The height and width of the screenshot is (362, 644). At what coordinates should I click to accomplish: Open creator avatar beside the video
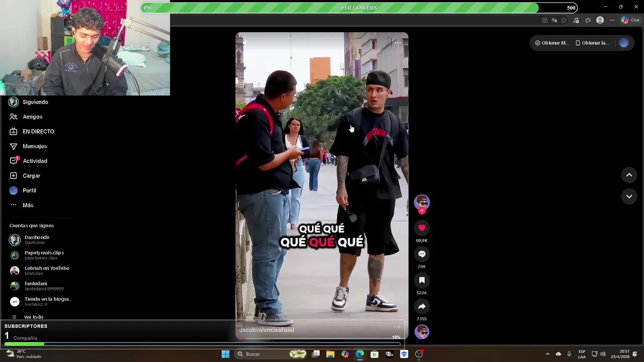(422, 202)
